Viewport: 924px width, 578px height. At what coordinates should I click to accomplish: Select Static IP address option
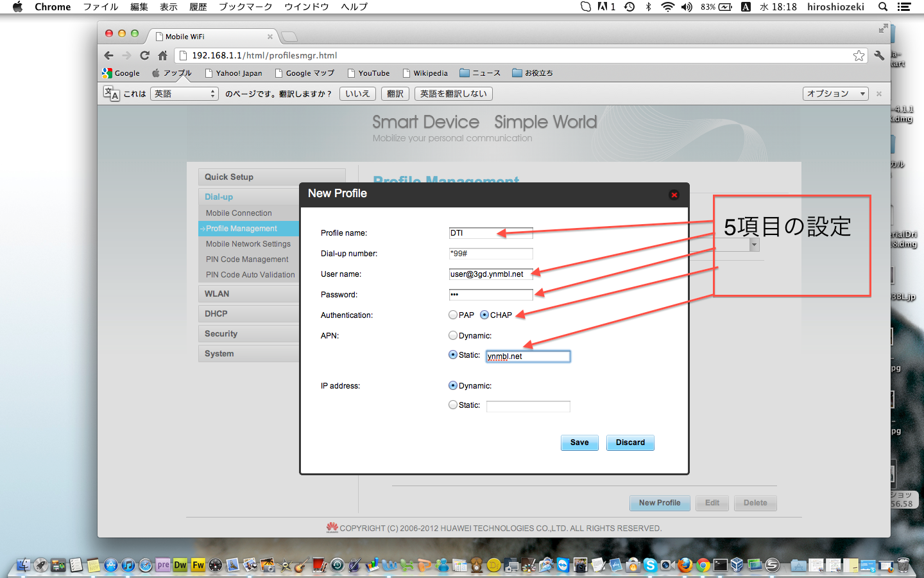pos(453,405)
